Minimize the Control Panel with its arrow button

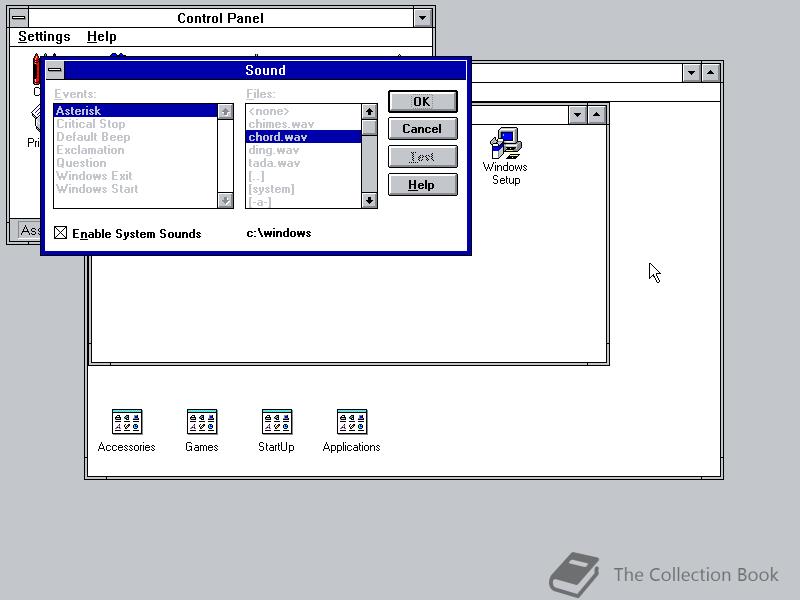tap(421, 17)
